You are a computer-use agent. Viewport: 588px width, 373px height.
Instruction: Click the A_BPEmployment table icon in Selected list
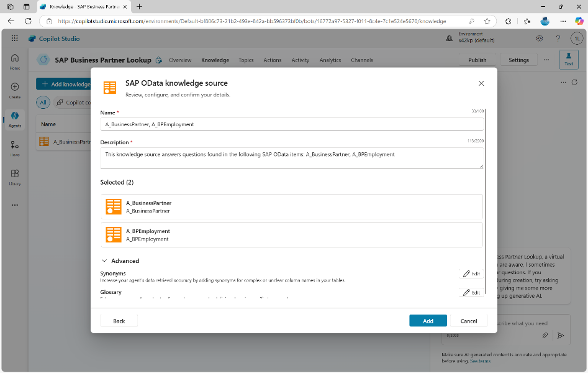(113, 235)
